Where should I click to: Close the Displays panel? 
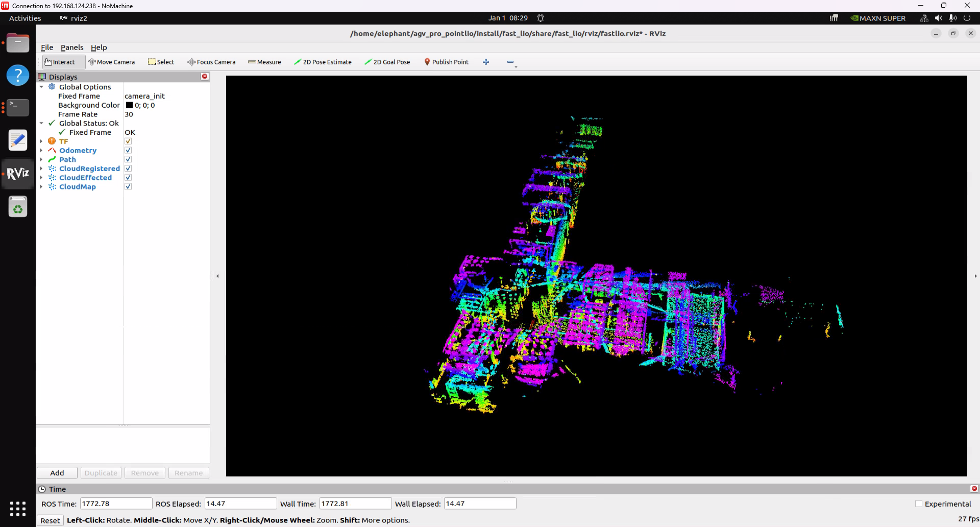(205, 77)
